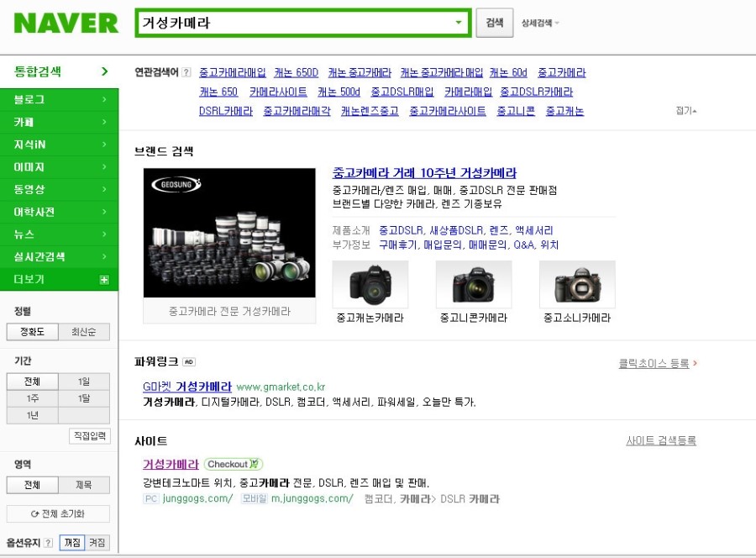This screenshot has width=756, height=558.
Task: Click the 중고니콘카메라 thumbnail
Action: pyautogui.click(x=474, y=285)
